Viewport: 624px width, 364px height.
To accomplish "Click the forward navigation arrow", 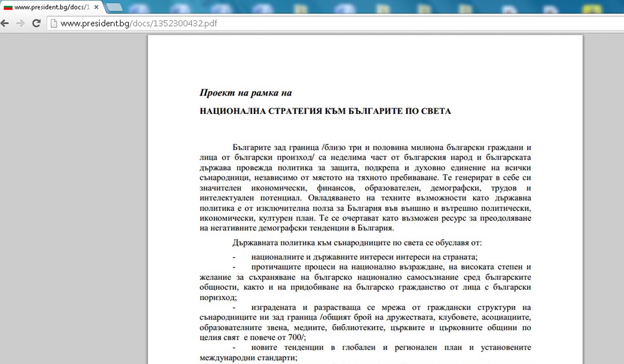I will [20, 23].
